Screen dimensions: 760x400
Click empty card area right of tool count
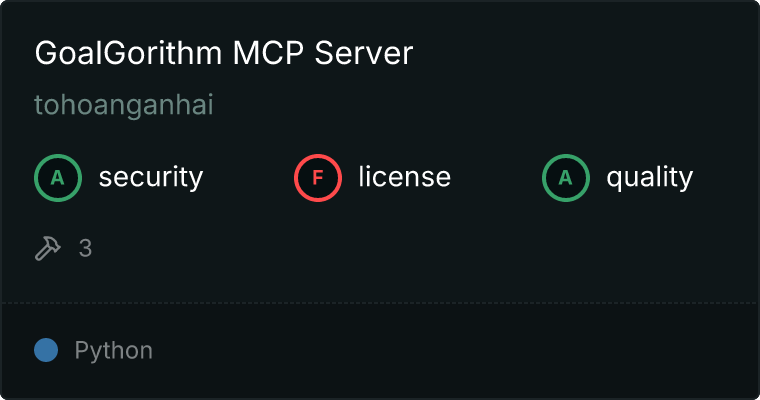click(x=417, y=248)
